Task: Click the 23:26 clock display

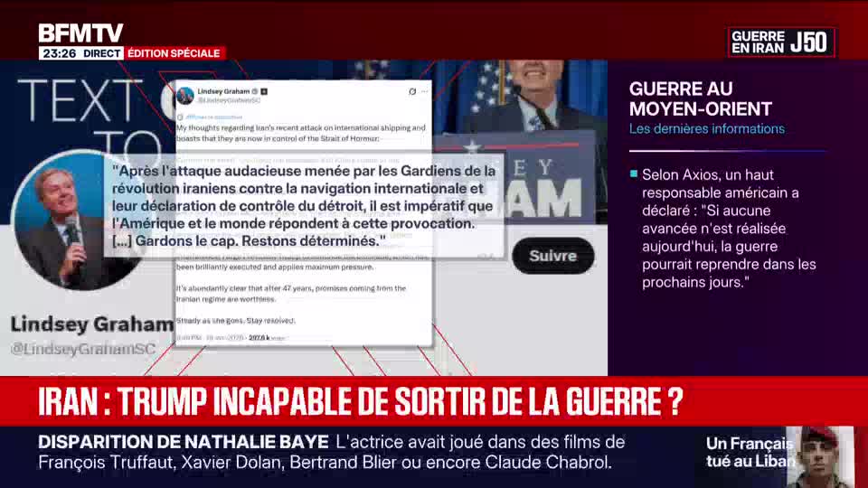Action: pos(58,53)
